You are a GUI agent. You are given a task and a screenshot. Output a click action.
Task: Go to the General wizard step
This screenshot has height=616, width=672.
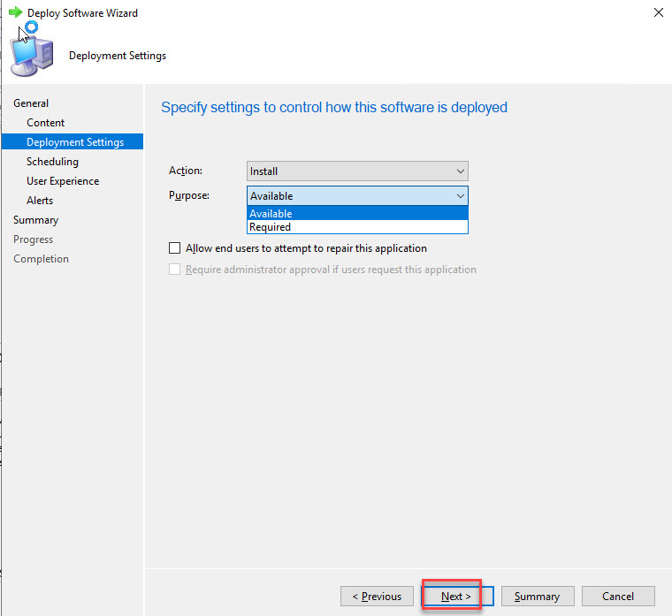click(x=31, y=103)
